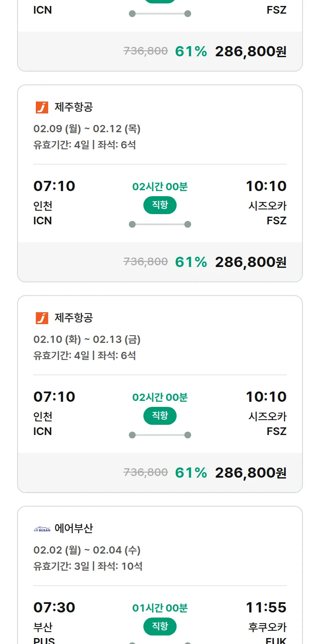Click 11:55 후쿠오카 arrival time
Image resolution: width=320 pixels, height=644 pixels.
click(x=266, y=607)
